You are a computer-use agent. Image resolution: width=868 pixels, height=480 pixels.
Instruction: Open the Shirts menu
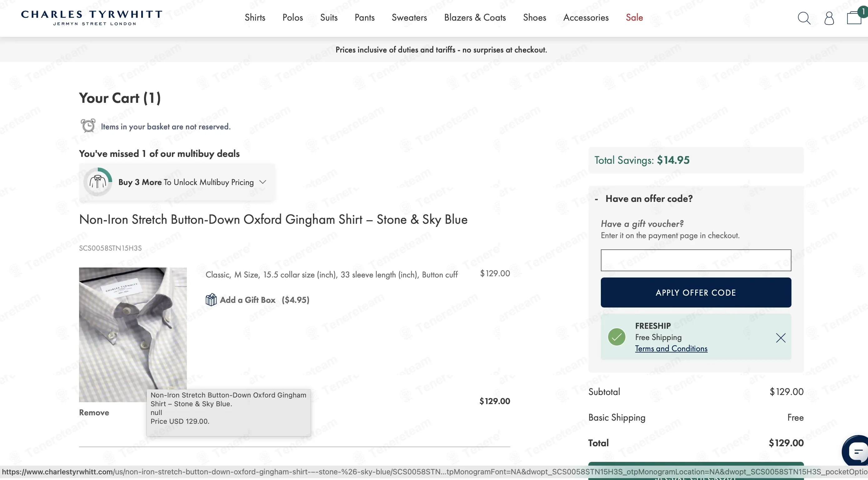(x=255, y=17)
